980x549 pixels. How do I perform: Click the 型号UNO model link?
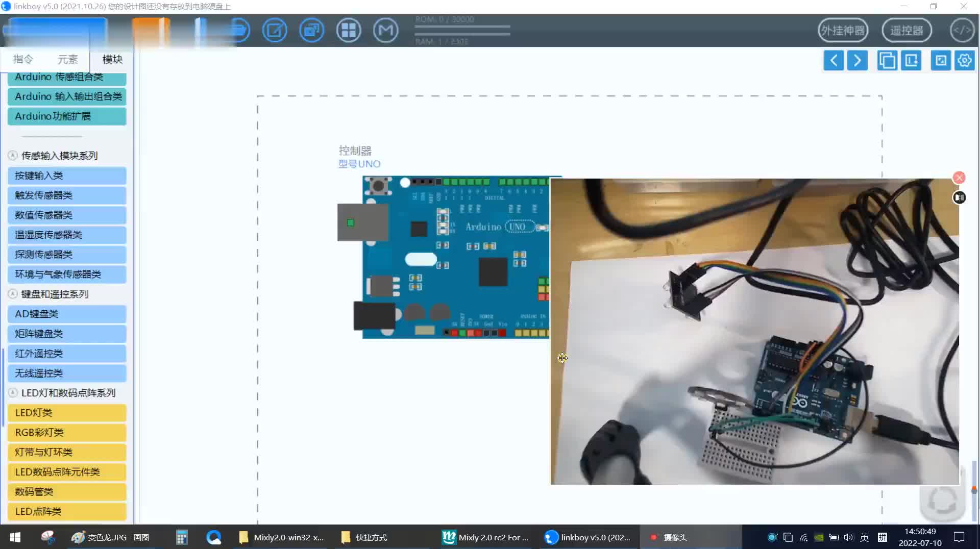click(359, 164)
